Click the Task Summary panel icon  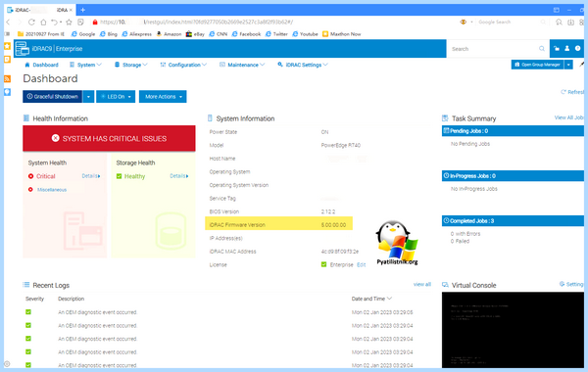pos(445,118)
